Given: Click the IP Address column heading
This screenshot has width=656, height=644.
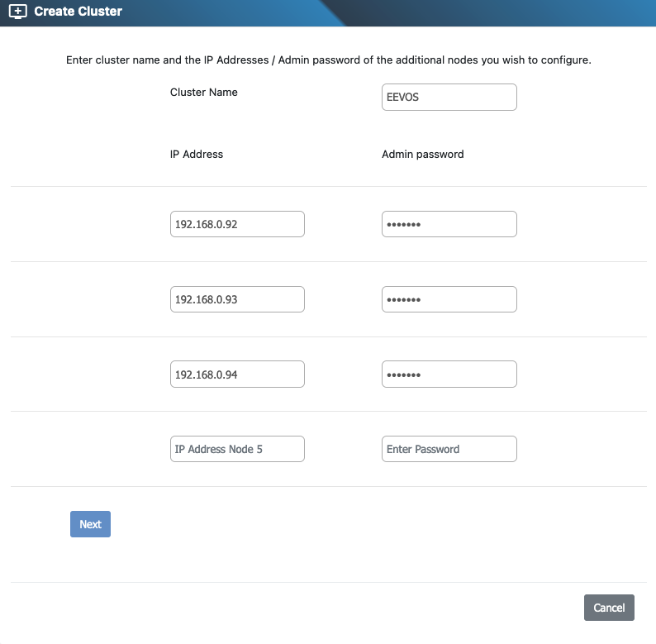Looking at the screenshot, I should click(197, 154).
